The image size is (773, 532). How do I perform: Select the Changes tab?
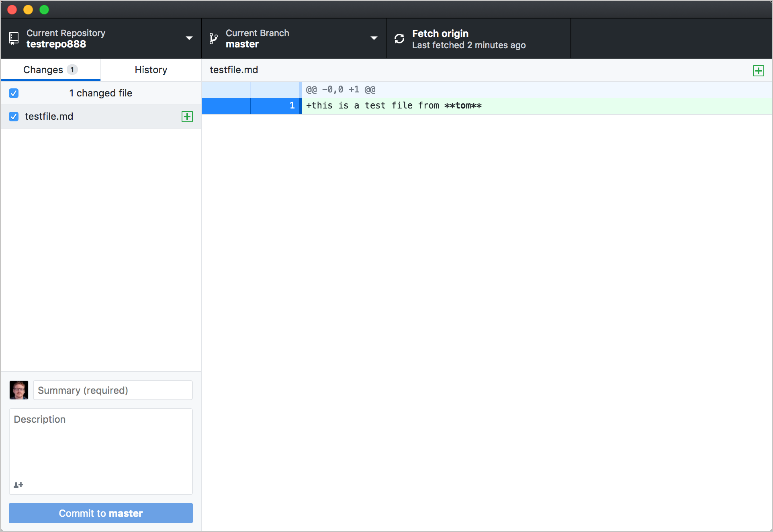pyautogui.click(x=51, y=69)
